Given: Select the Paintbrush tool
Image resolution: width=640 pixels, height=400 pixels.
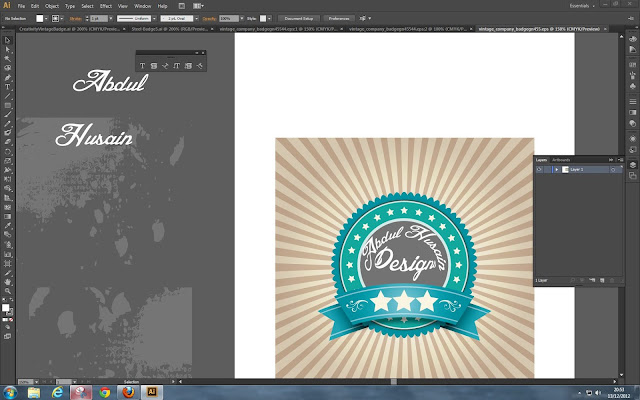Looking at the screenshot, I should pyautogui.click(x=7, y=115).
